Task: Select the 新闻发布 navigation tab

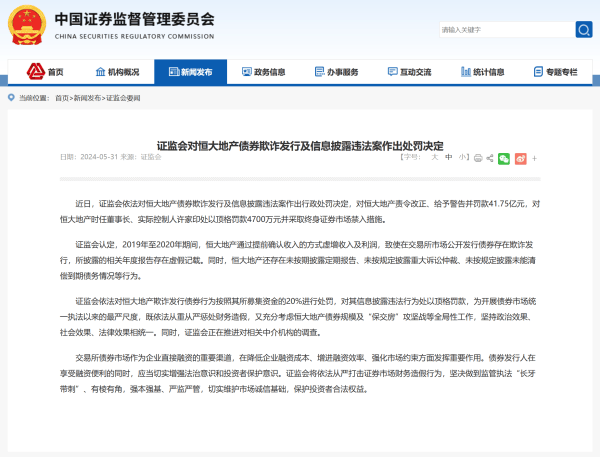Action: pyautogui.click(x=191, y=72)
